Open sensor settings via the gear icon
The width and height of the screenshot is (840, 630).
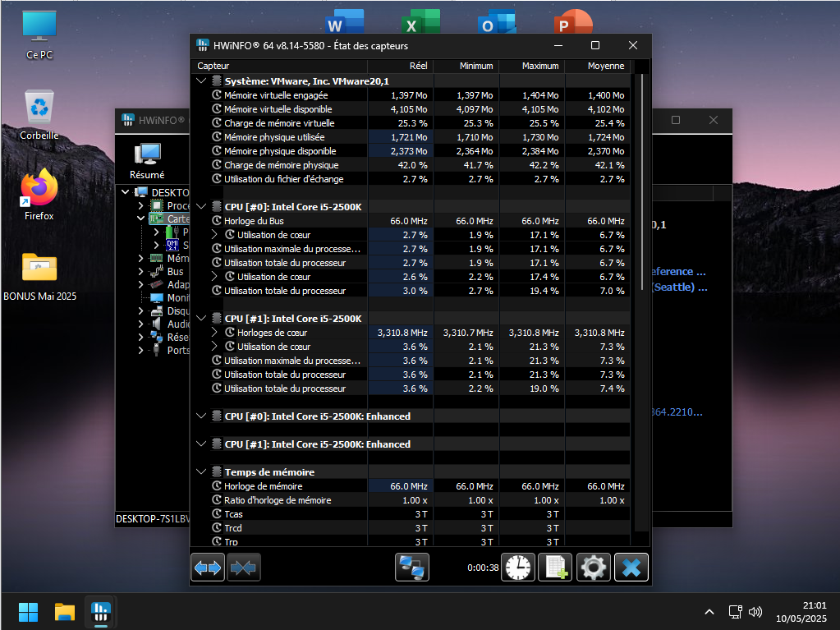point(594,568)
